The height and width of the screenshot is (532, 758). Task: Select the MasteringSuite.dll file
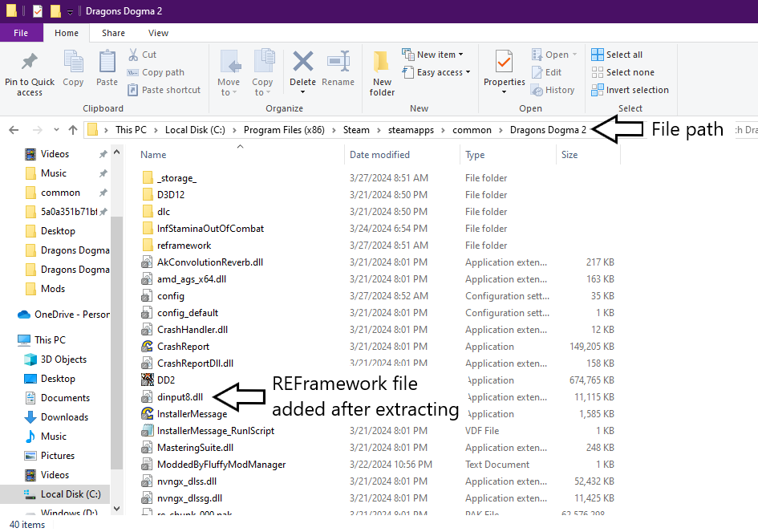click(195, 448)
